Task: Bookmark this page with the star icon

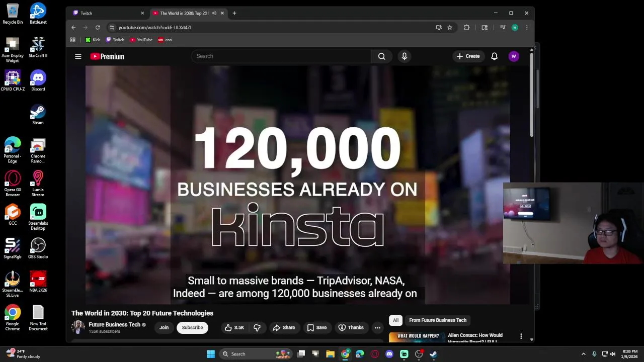Action: pyautogui.click(x=450, y=28)
